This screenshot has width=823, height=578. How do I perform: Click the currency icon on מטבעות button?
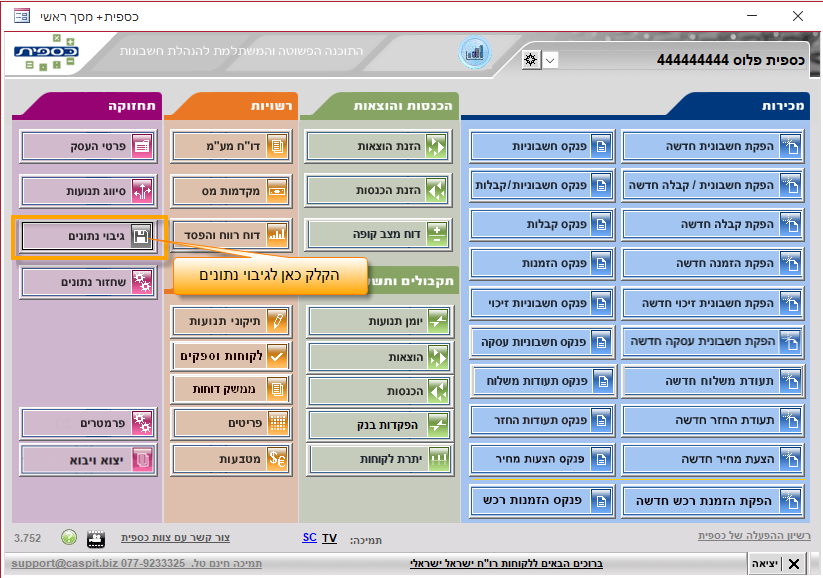277,458
